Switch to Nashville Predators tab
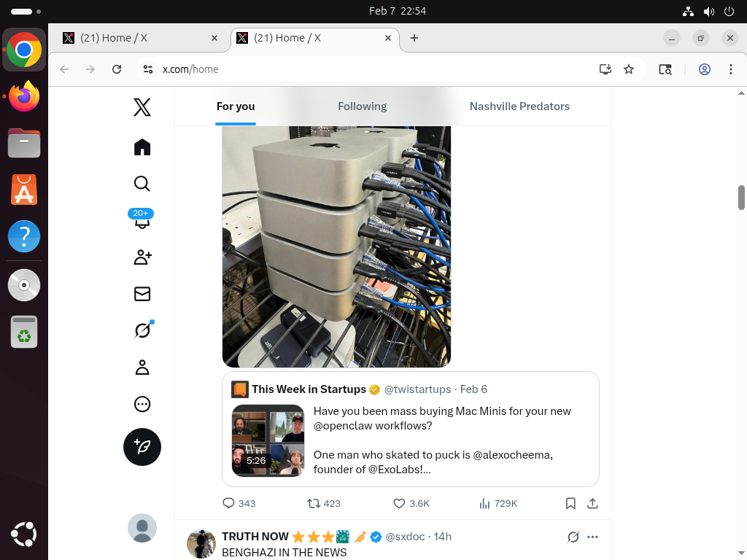This screenshot has height=560, width=747. 519,106
